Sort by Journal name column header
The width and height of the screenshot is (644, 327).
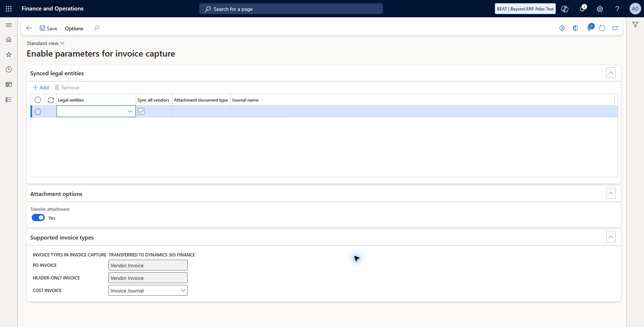(x=245, y=100)
